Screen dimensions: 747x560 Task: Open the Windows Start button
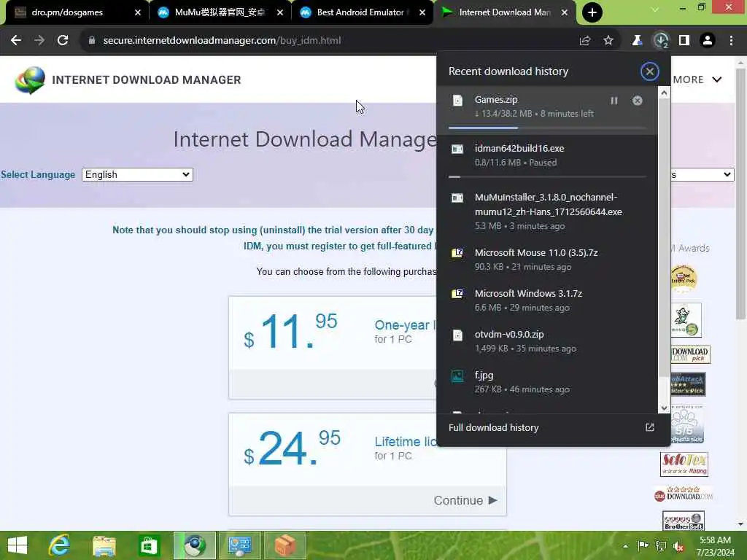pos(18,545)
